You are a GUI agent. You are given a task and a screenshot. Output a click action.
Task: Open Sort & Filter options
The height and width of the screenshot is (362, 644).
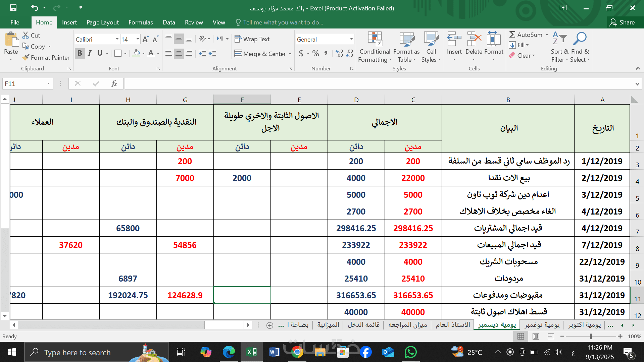click(x=560, y=47)
